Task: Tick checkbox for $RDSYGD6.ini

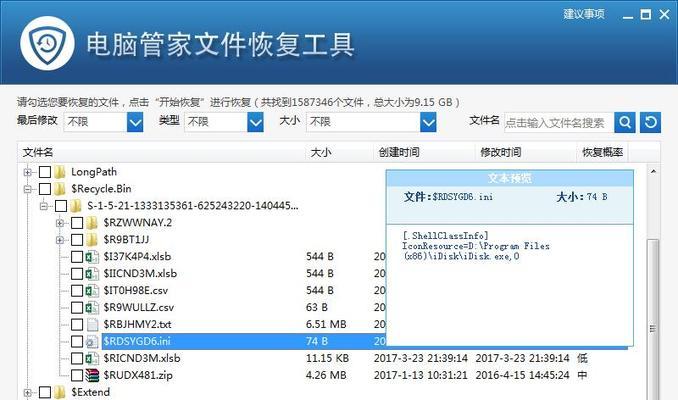Action: coord(77,342)
